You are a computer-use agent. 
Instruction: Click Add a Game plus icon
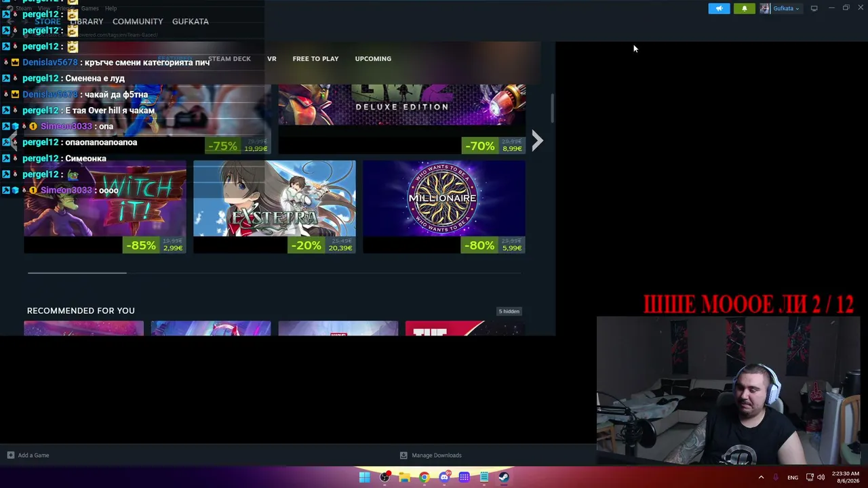tap(10, 455)
